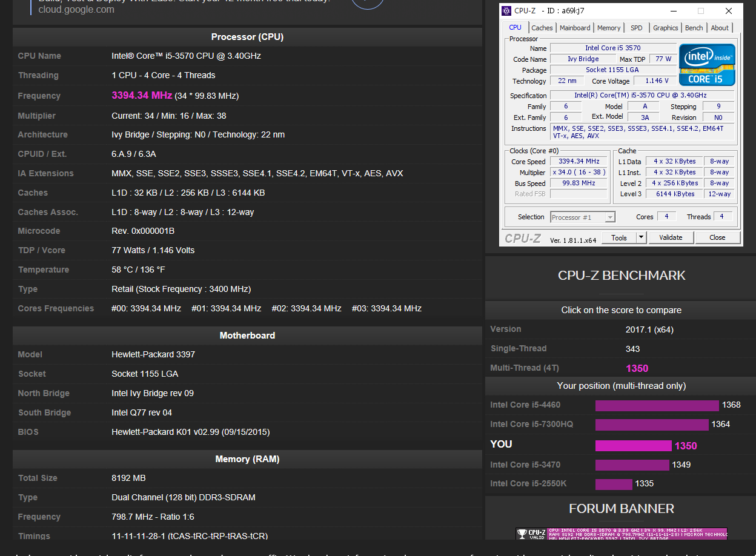Click the Rev. 0x000001B microcode value

tap(143, 231)
